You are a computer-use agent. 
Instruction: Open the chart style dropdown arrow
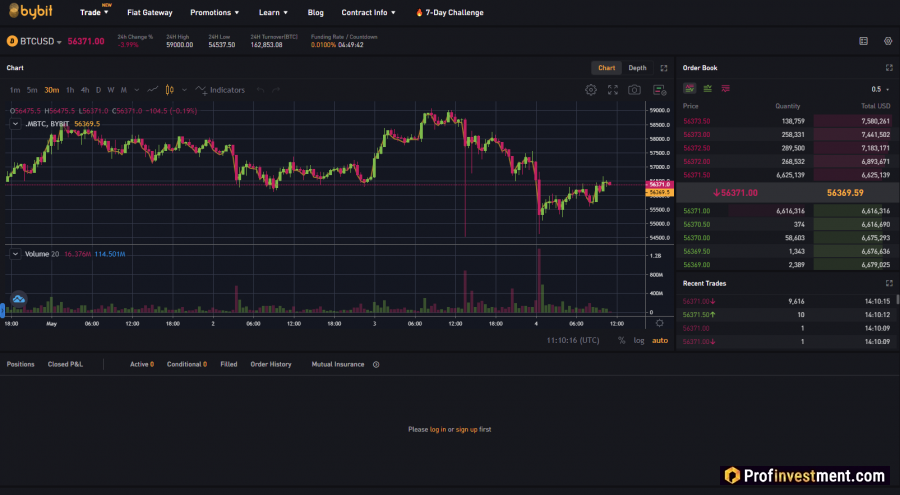point(184,90)
